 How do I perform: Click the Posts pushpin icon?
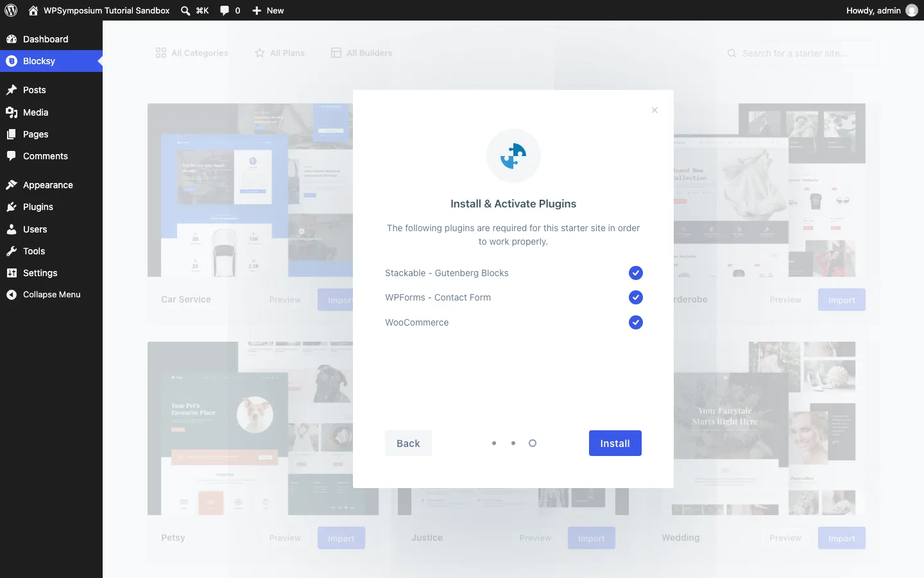(x=12, y=90)
